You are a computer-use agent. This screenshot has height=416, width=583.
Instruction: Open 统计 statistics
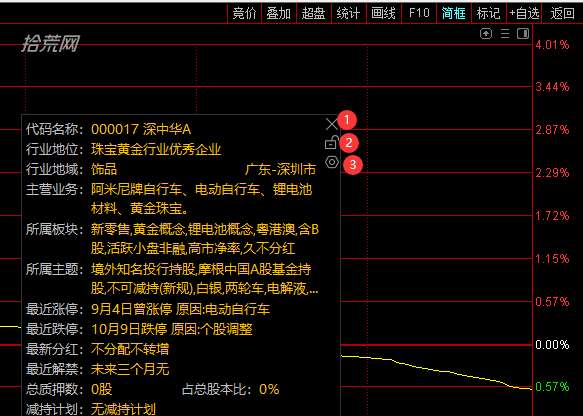click(x=348, y=13)
